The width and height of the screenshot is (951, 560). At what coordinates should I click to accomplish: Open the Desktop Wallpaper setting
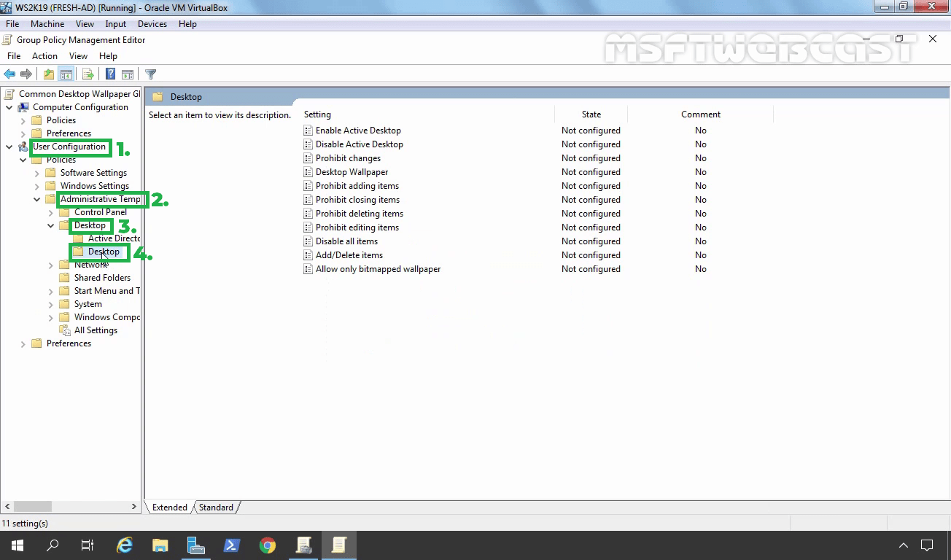pos(352,171)
